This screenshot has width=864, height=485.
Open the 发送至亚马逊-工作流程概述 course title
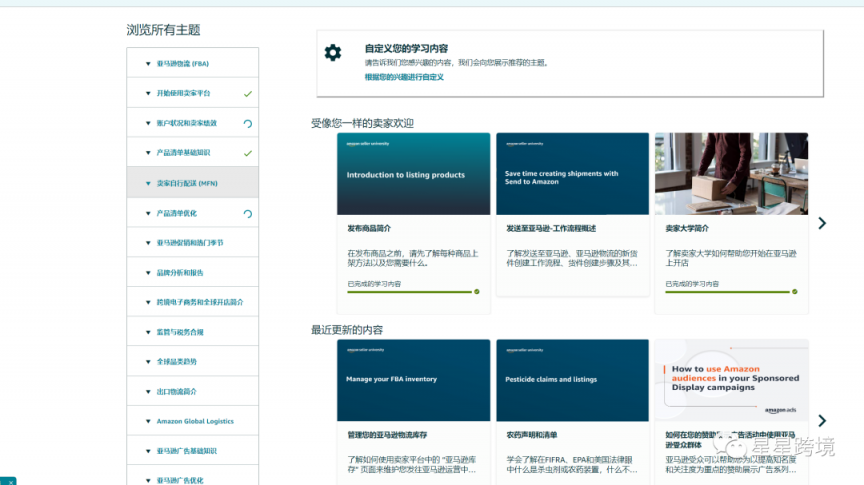pyautogui.click(x=551, y=228)
